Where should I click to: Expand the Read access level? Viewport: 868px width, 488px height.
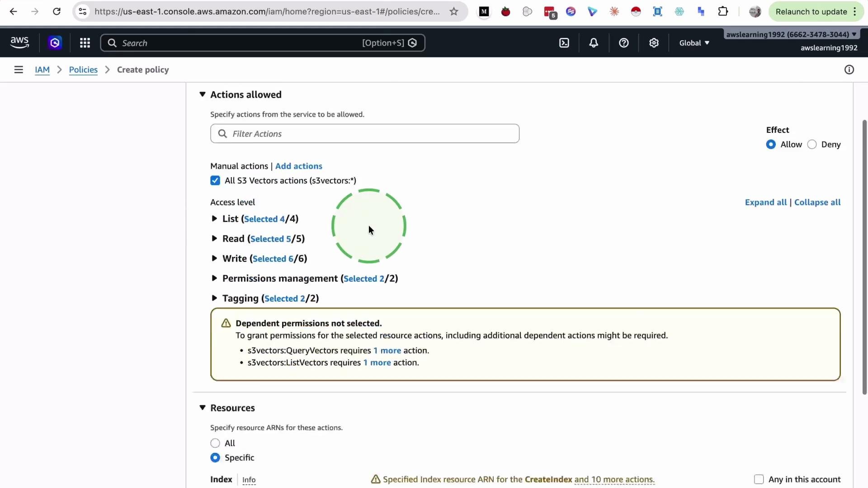click(214, 239)
